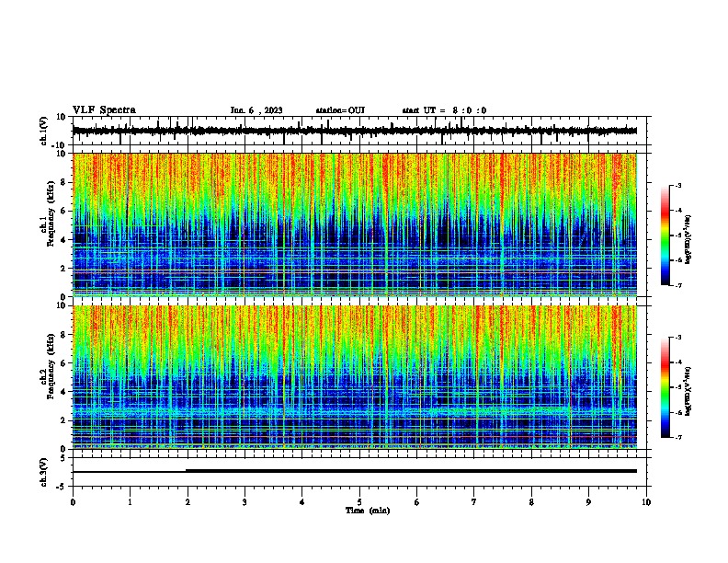This screenshot has width=728, height=563.
Task: Select the "ch.2 Frequency (kHz)" axis label
Action: point(47,364)
